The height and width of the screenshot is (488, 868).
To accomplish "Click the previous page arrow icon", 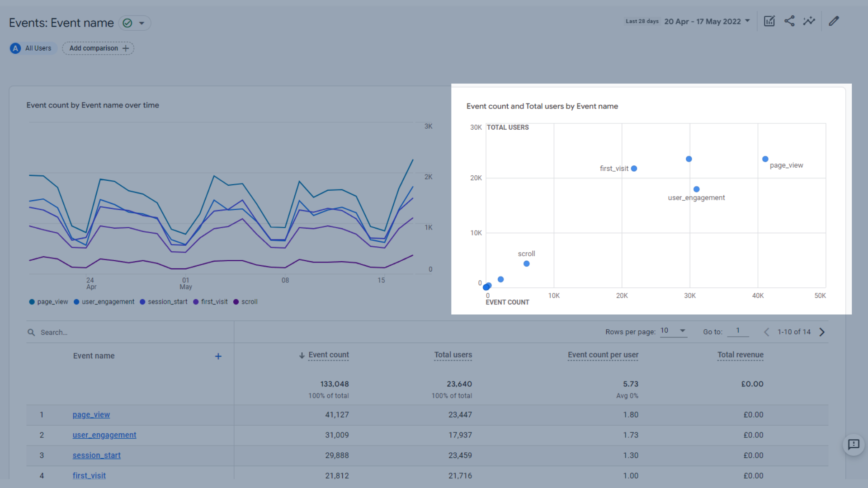I will [x=765, y=332].
